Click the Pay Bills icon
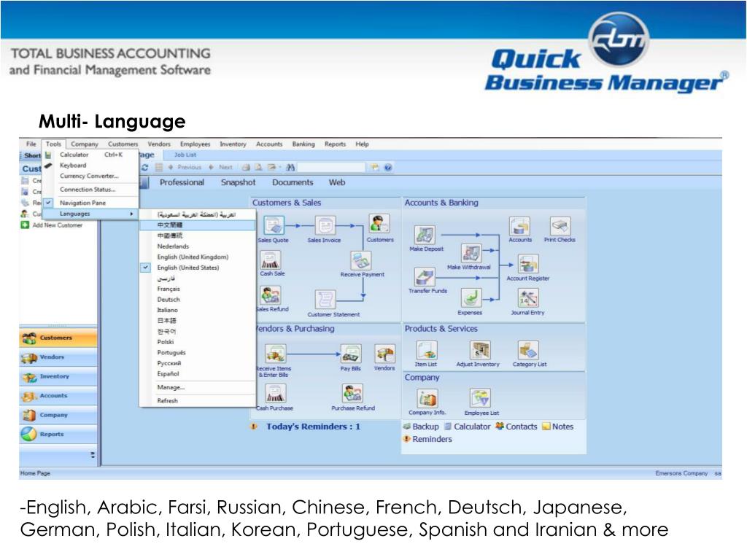This screenshot has height=560, width=747. pos(351,354)
